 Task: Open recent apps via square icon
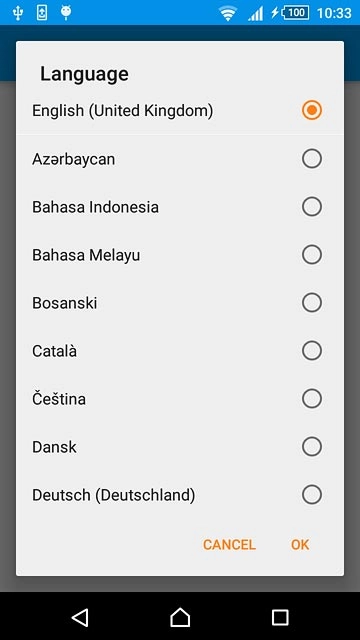point(280,618)
